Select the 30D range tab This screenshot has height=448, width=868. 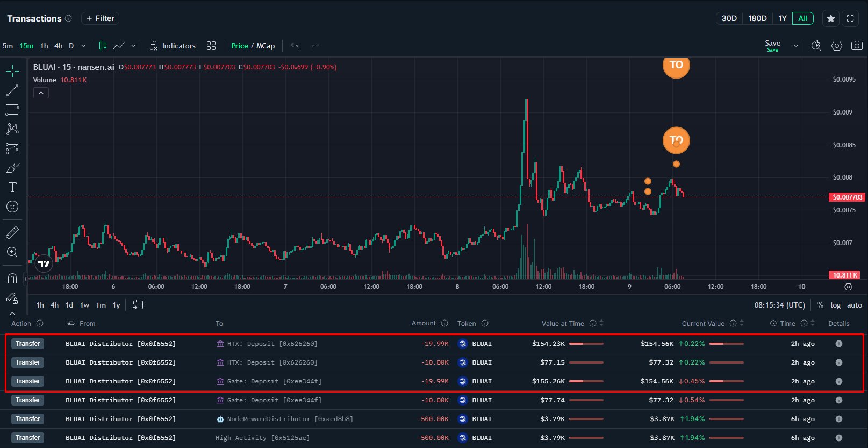pos(729,18)
